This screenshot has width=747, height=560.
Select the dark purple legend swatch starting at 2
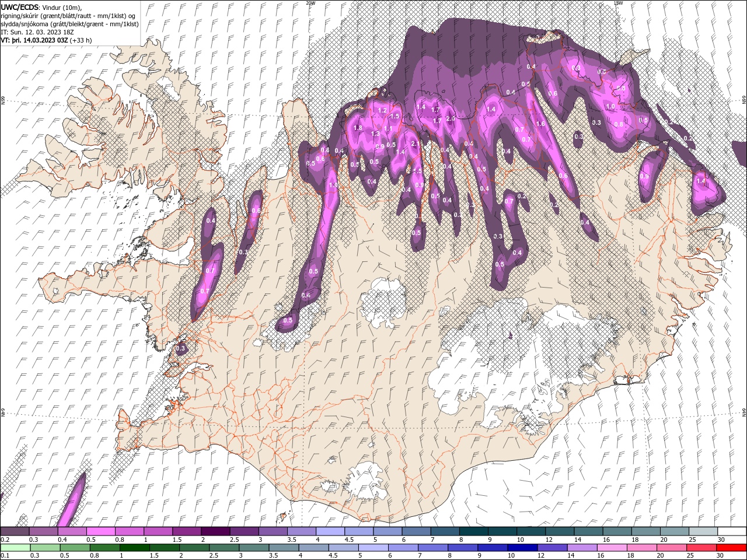click(x=215, y=531)
